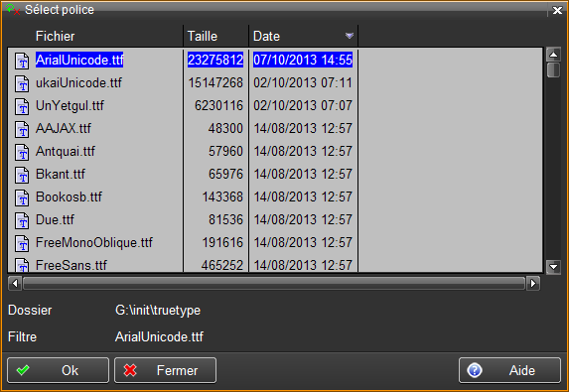569x392 pixels.
Task: Click size value 23275812
Action: click(x=215, y=60)
